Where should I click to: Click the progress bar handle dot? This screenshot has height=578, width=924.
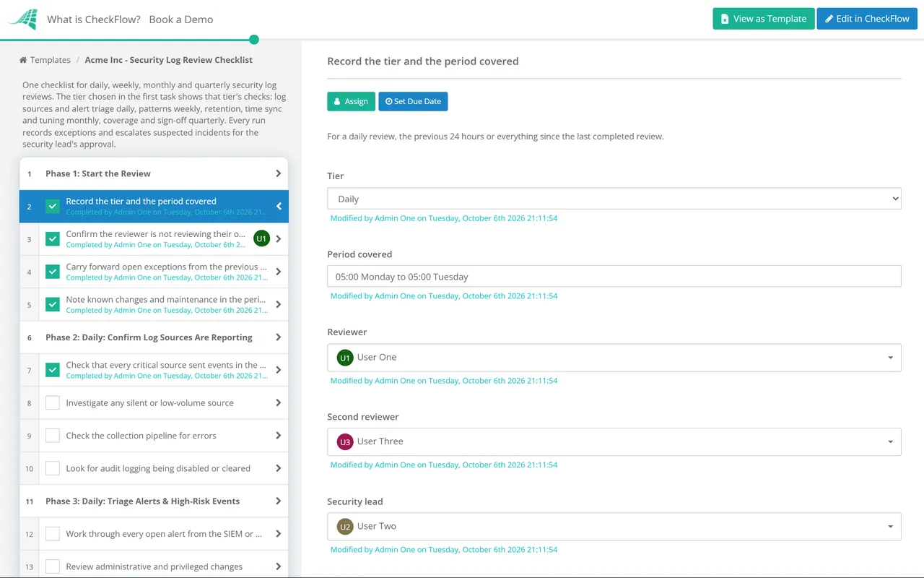coord(253,40)
